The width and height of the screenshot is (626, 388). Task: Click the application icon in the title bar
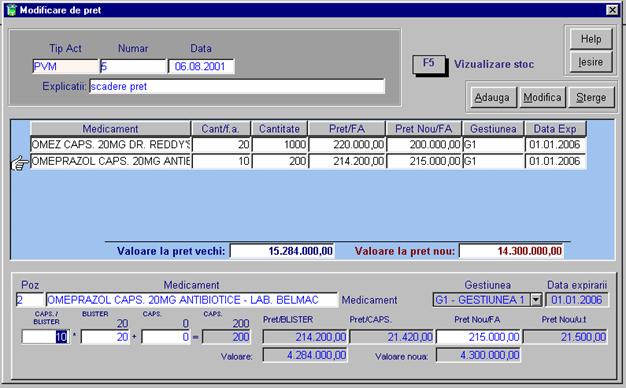pos(12,10)
